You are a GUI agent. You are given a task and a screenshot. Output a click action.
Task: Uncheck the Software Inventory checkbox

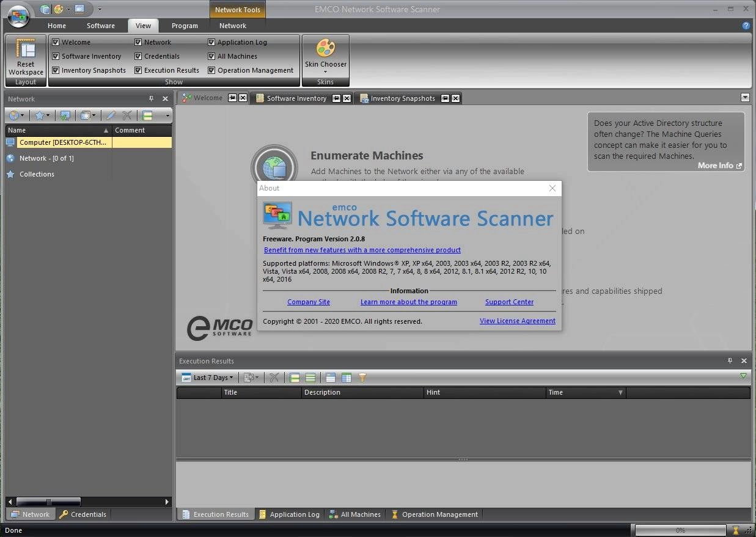coord(56,56)
